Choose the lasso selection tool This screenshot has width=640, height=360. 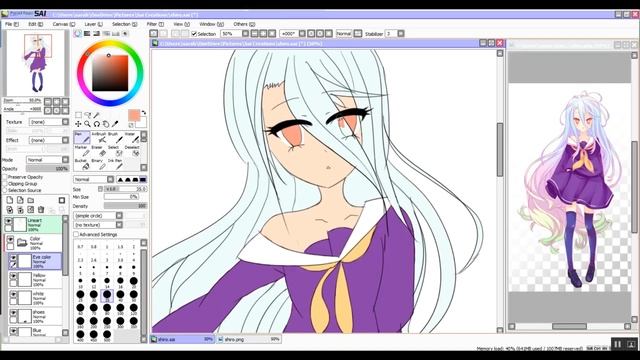pos(87,115)
